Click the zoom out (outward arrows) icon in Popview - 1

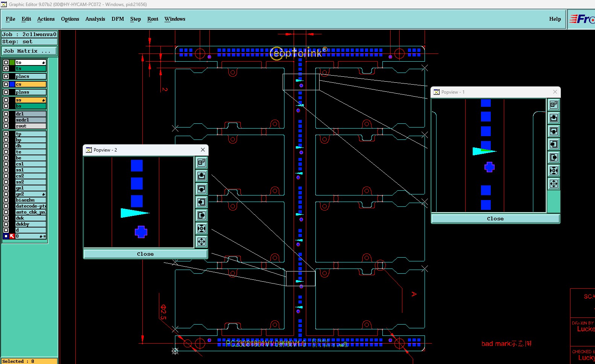pos(554,184)
